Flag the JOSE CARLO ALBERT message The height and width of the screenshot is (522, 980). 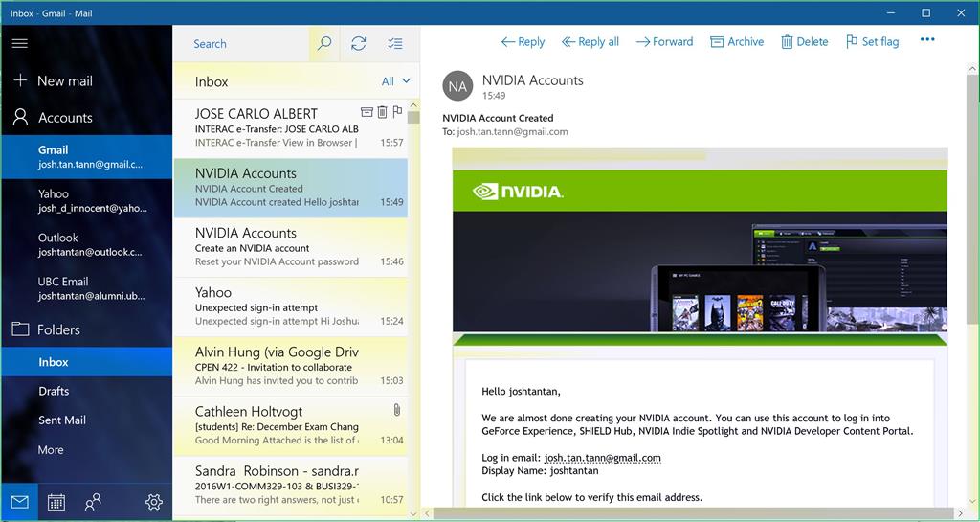(x=397, y=112)
